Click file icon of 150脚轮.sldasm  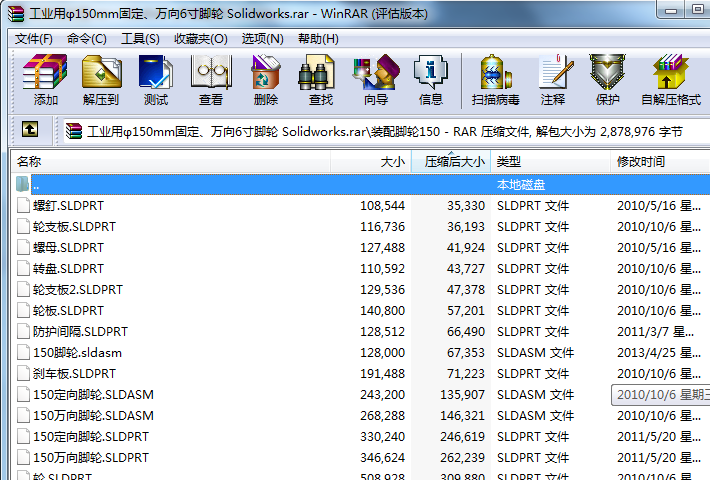click(23, 352)
